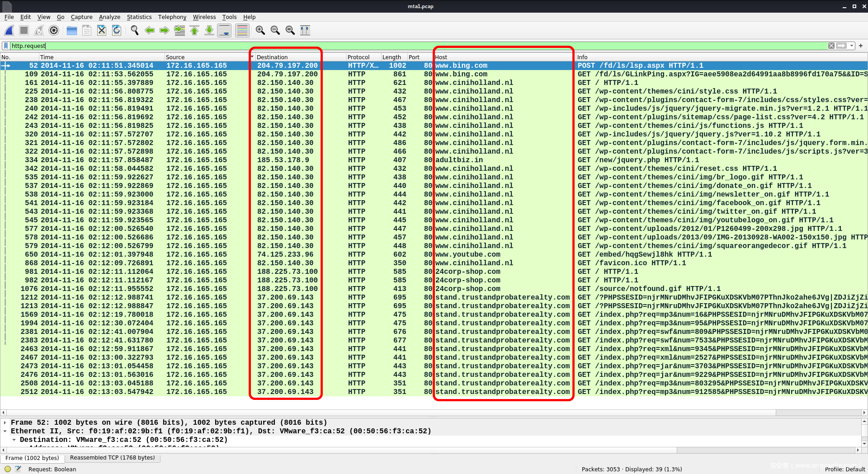Toggle packet colorization rules

(x=242, y=30)
